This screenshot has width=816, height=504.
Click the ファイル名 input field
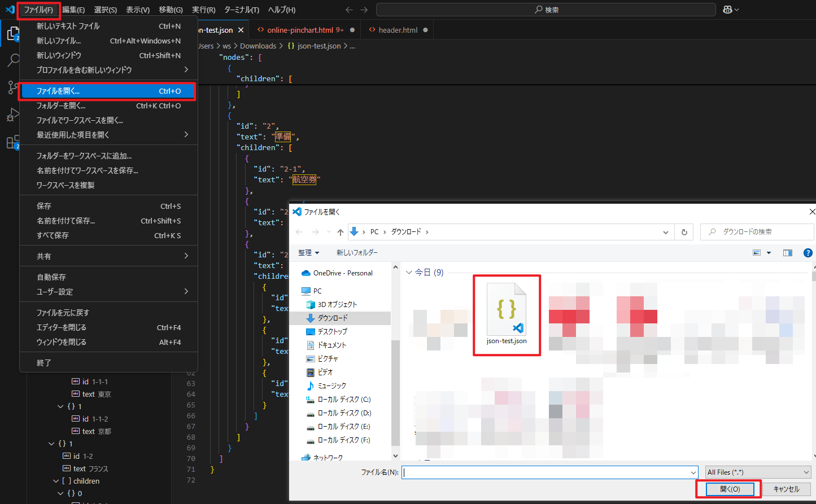click(545, 472)
